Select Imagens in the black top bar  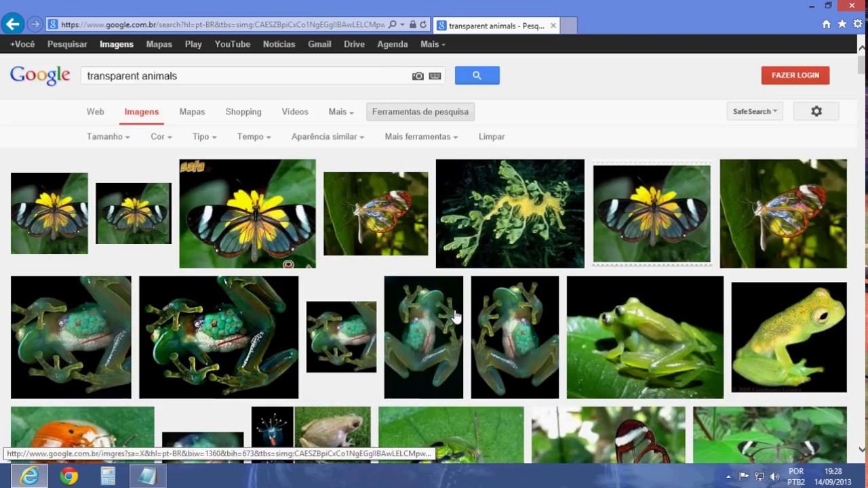pyautogui.click(x=117, y=44)
